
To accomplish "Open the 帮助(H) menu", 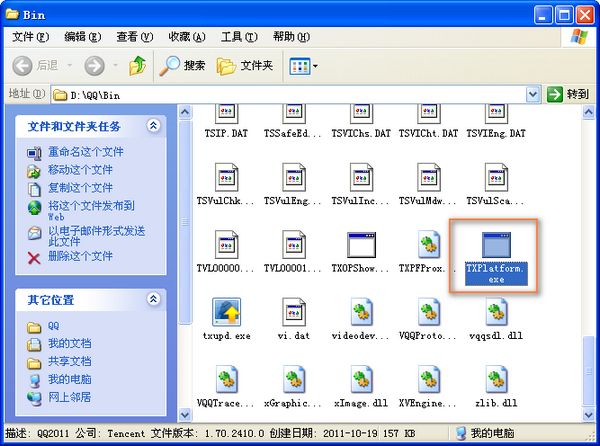I will (x=291, y=37).
